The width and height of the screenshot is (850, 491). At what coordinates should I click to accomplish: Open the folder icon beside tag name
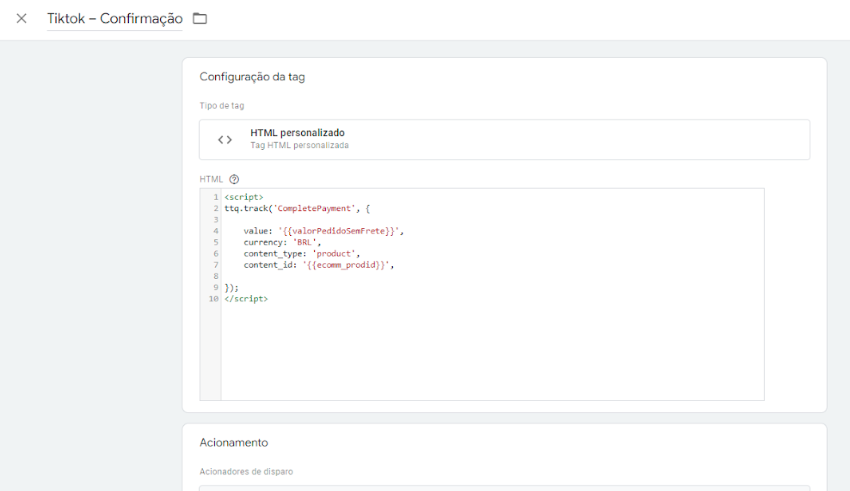(200, 18)
